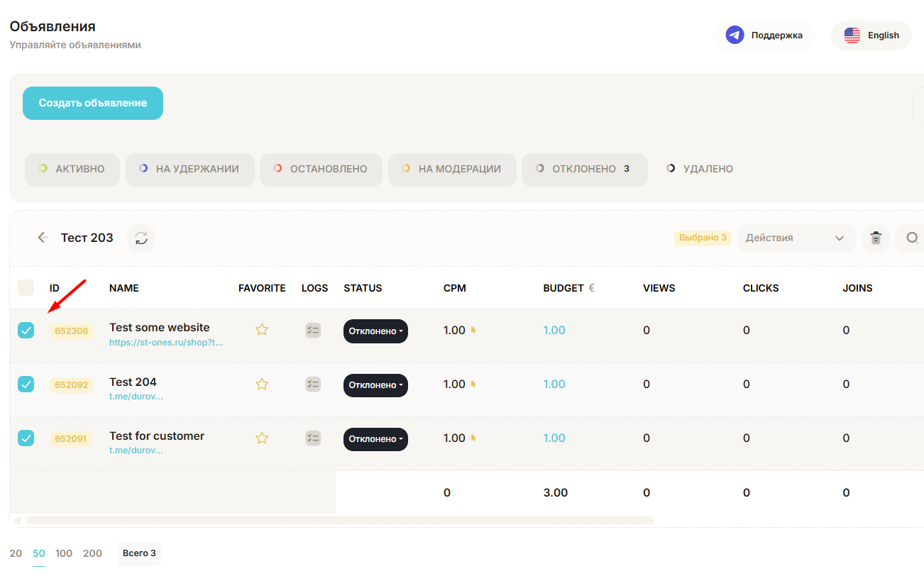Open the t.me/durov link under Test 204

(x=136, y=397)
